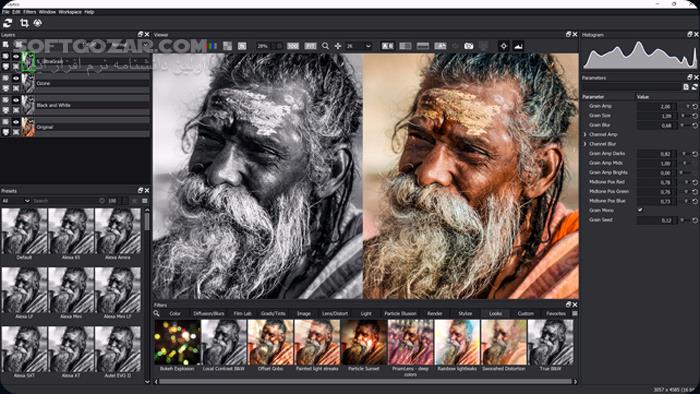Click the reset-all icon in Parameters panel header
The image size is (700, 394).
pos(695,87)
